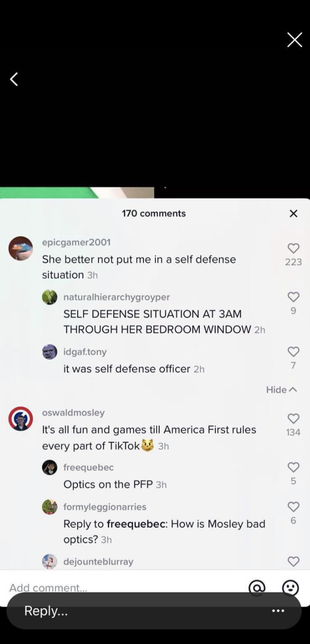Like naturalhierarchygroyper's all-caps reply
Screen dimensions: 310x644
pyautogui.click(x=293, y=297)
